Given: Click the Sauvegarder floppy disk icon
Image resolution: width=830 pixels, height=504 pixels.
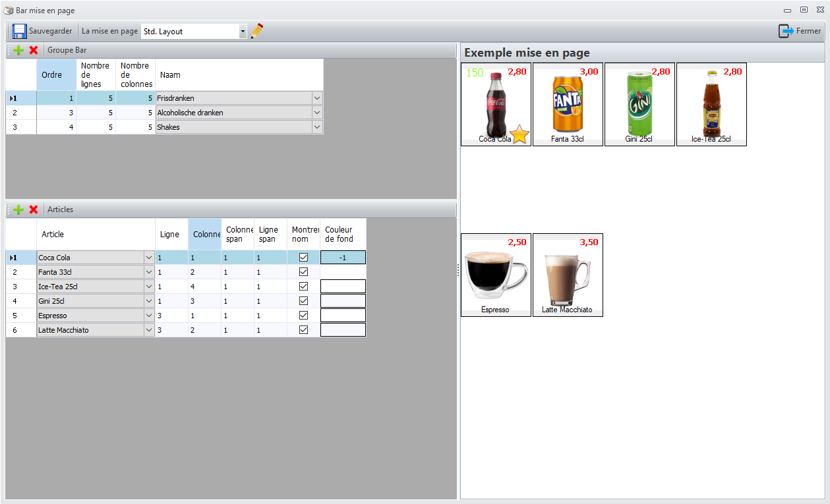Looking at the screenshot, I should pyautogui.click(x=19, y=31).
